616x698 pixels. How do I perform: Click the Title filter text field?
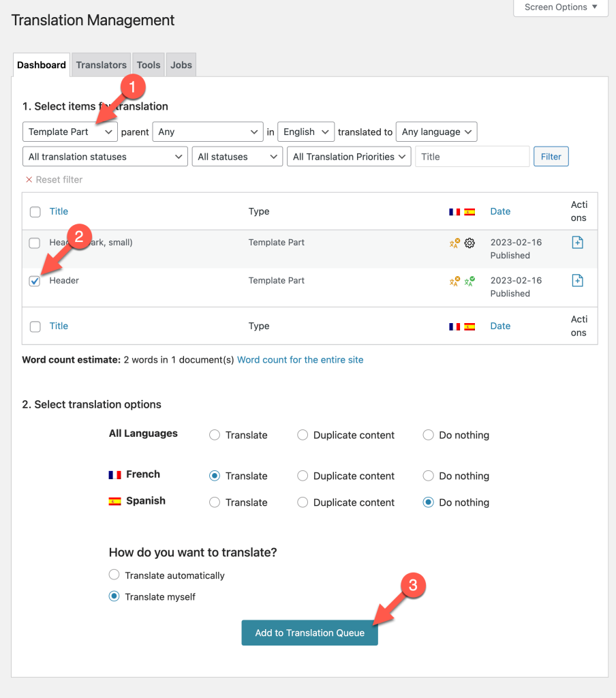coord(472,157)
